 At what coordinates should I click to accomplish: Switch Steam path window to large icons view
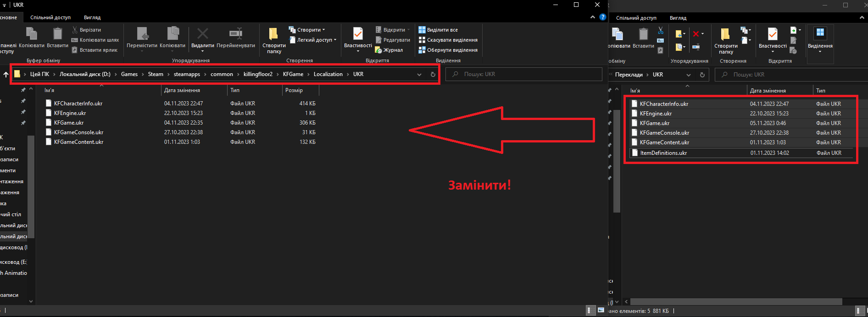(x=601, y=311)
